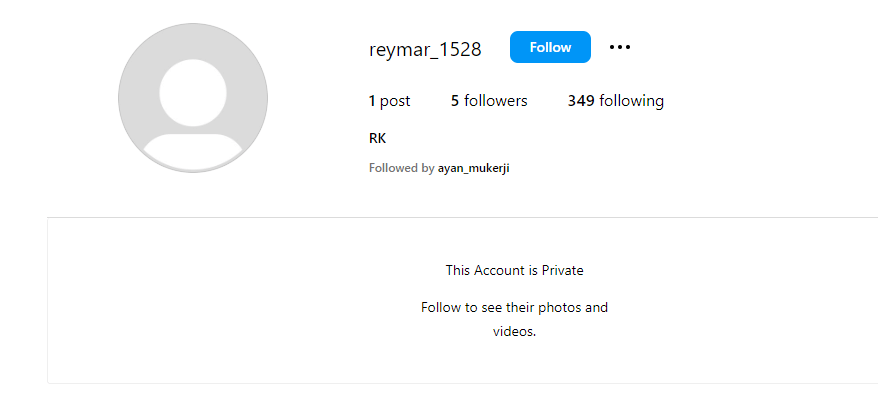Select the reymar_1528 username heading
The image size is (878, 417).
point(425,49)
